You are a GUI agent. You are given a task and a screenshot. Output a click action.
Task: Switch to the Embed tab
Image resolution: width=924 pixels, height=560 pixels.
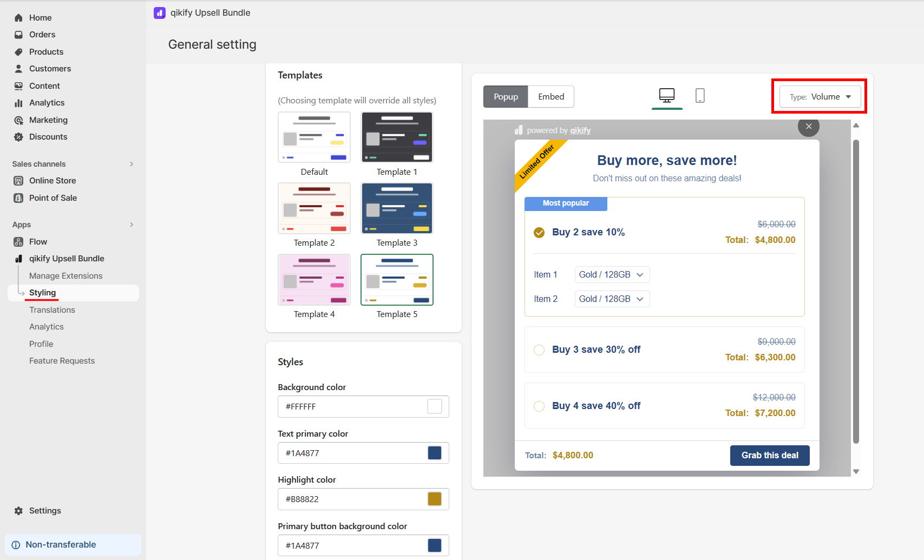(x=551, y=97)
